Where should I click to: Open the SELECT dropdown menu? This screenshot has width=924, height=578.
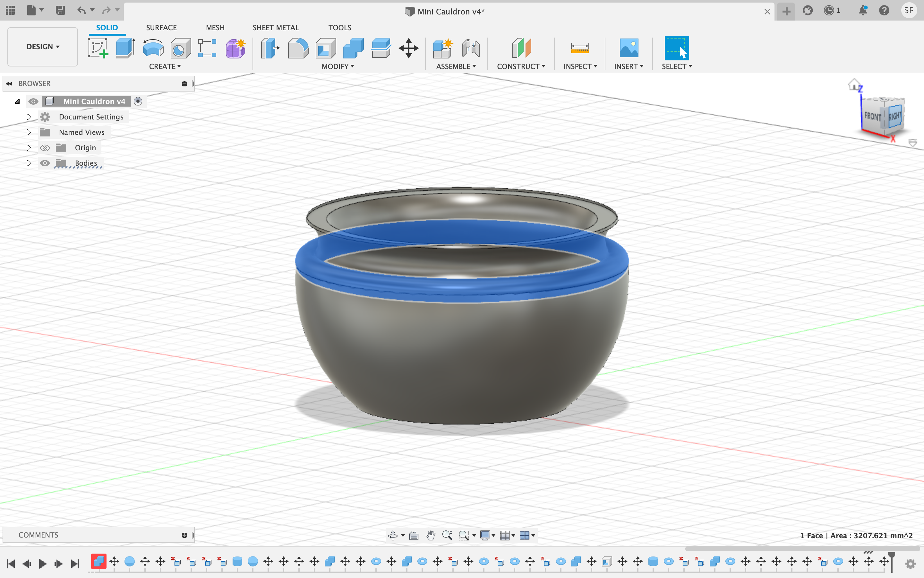(677, 66)
